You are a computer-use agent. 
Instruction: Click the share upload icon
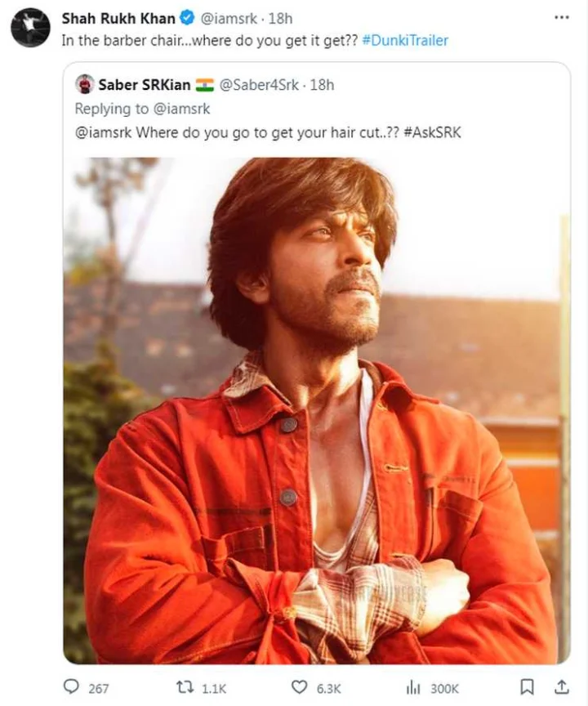point(561,687)
